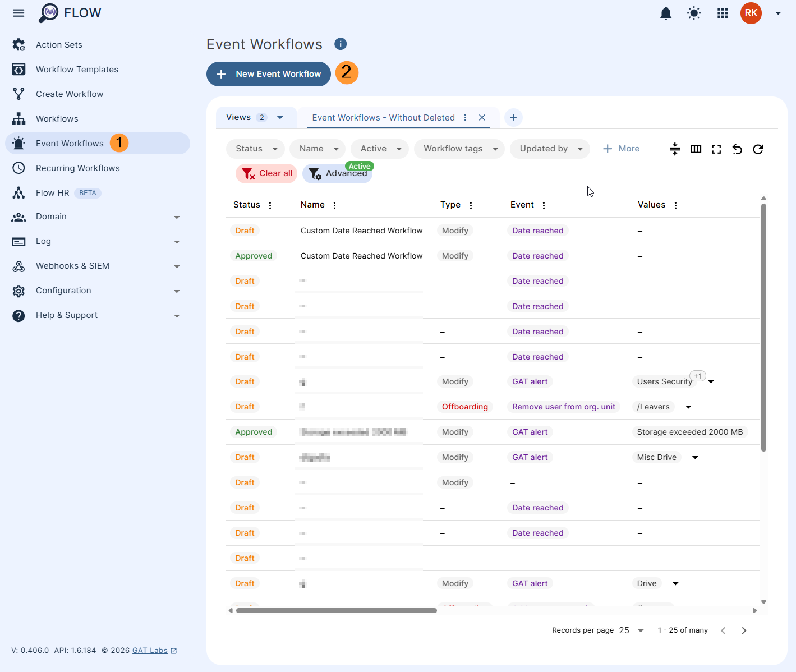The image size is (796, 672).
Task: Undo recent table changes
Action: pyautogui.click(x=737, y=149)
